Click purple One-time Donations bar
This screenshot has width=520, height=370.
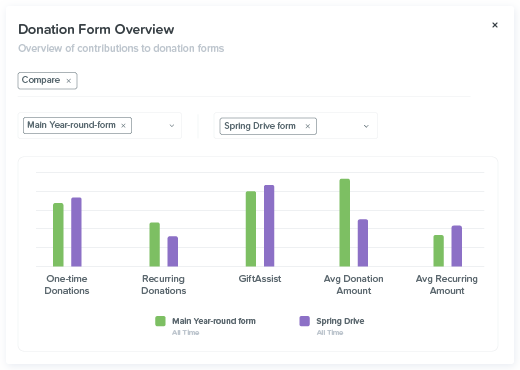point(76,232)
